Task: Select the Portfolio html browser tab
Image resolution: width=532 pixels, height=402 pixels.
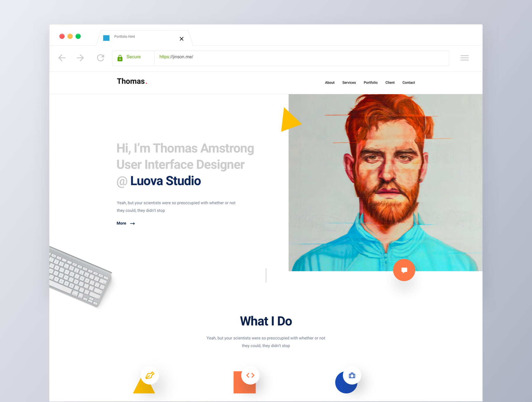Action: (x=133, y=37)
